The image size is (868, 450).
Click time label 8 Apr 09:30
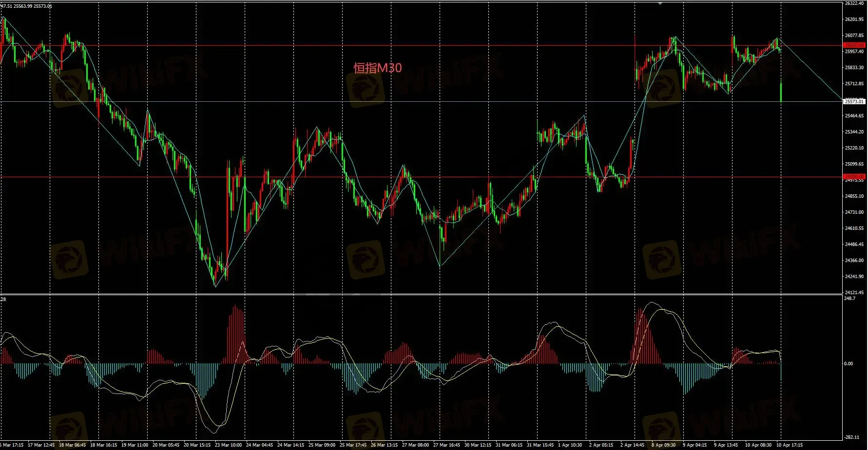663,445
